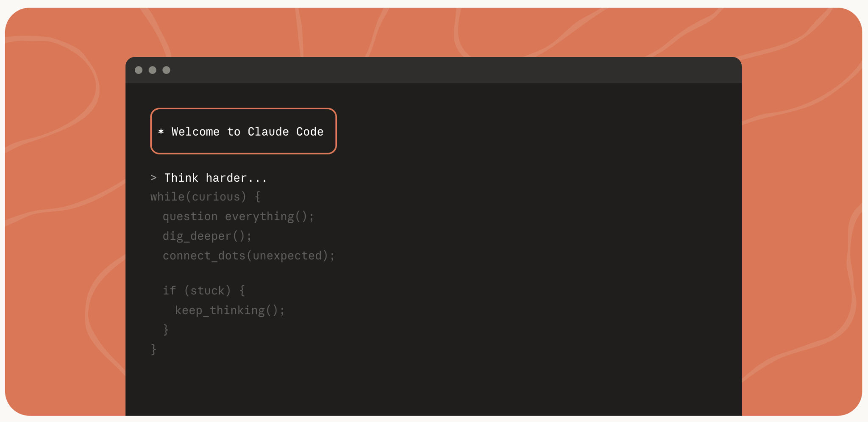Click the first gray window dot

[139, 70]
